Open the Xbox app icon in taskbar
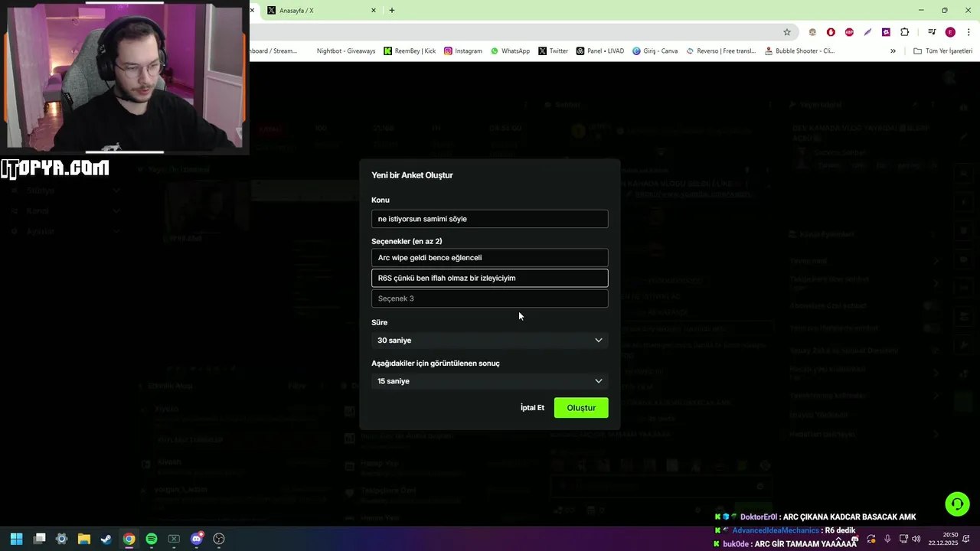Screen dimensions: 980x551 pos(174,539)
